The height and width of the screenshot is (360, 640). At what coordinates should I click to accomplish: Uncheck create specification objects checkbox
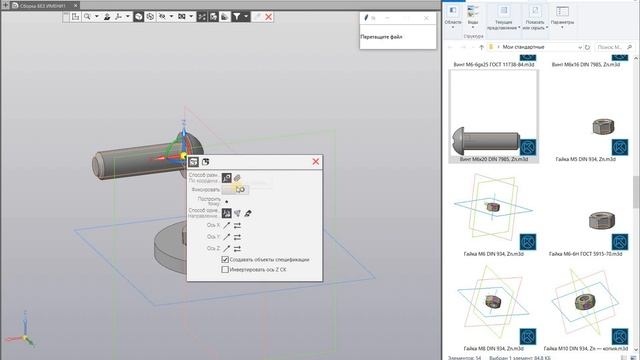(225, 260)
